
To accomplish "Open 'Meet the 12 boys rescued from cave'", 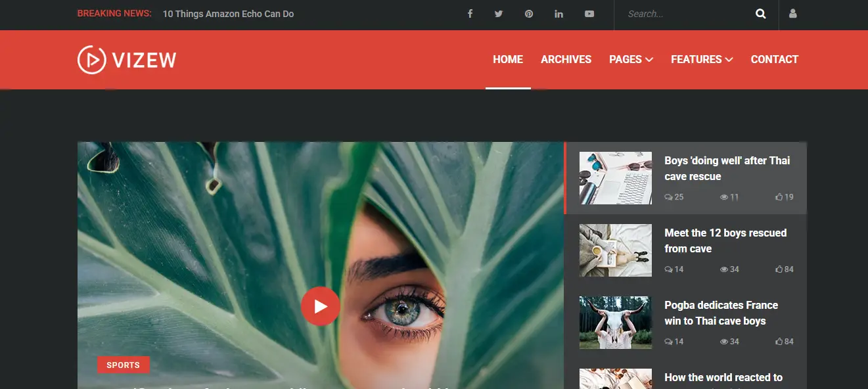I will coord(725,240).
